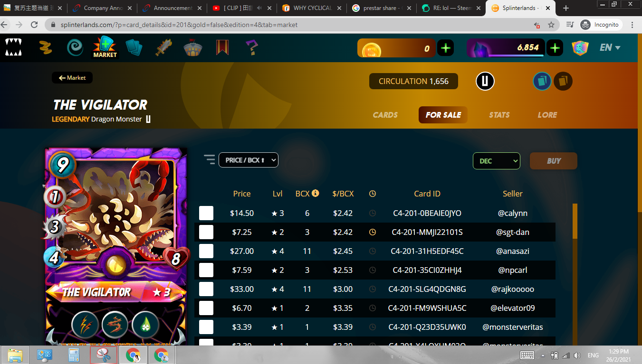Open the Market icon in the top navigation

(105, 47)
